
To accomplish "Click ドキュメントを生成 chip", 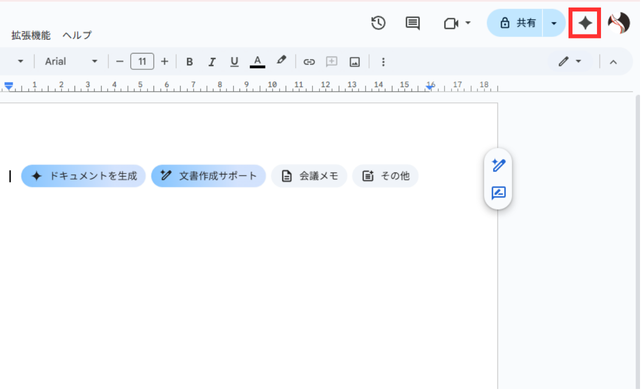I will pyautogui.click(x=83, y=176).
